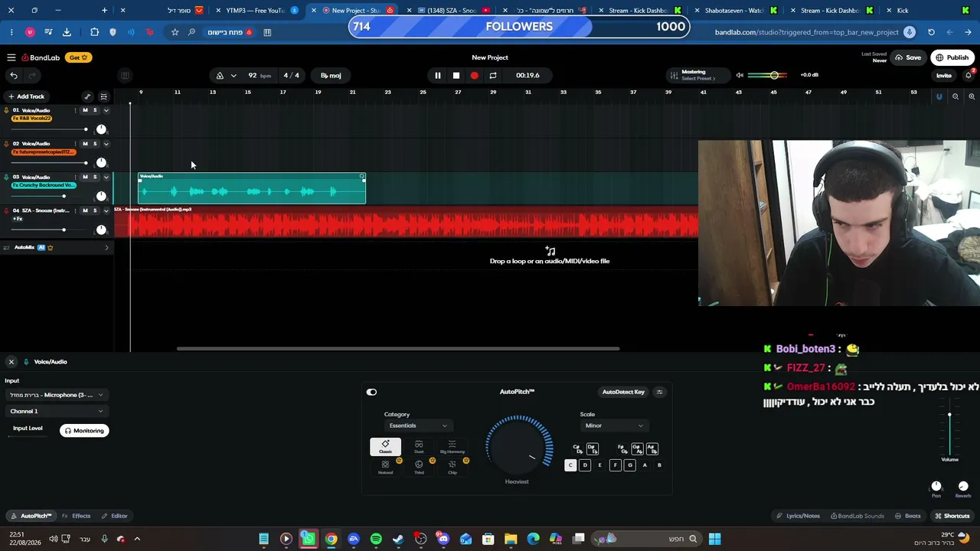This screenshot has width=980, height=551.
Task: Open the AutoPitch Category dropdown
Action: coord(417,425)
